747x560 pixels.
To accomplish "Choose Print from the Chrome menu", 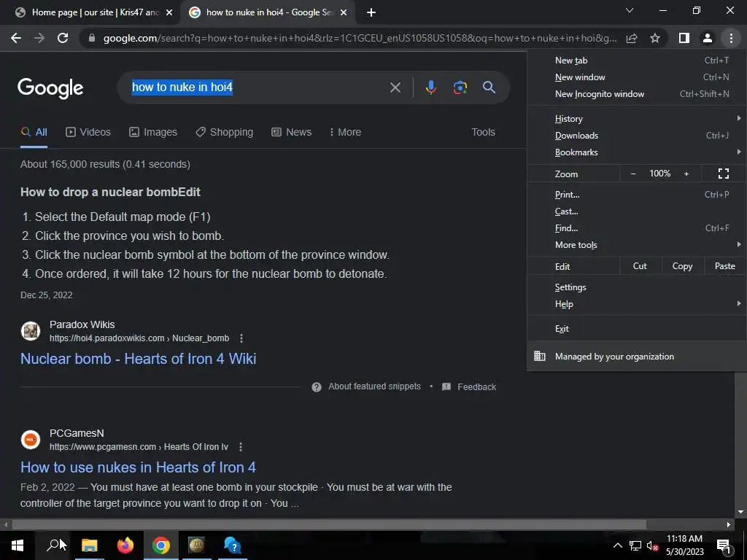I will click(636, 194).
